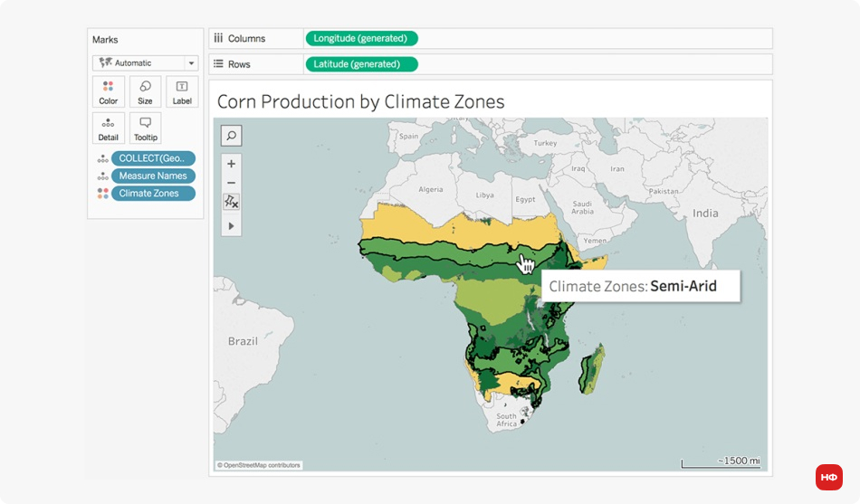Click the map search magnifier icon
860x504 pixels.
[x=232, y=136]
